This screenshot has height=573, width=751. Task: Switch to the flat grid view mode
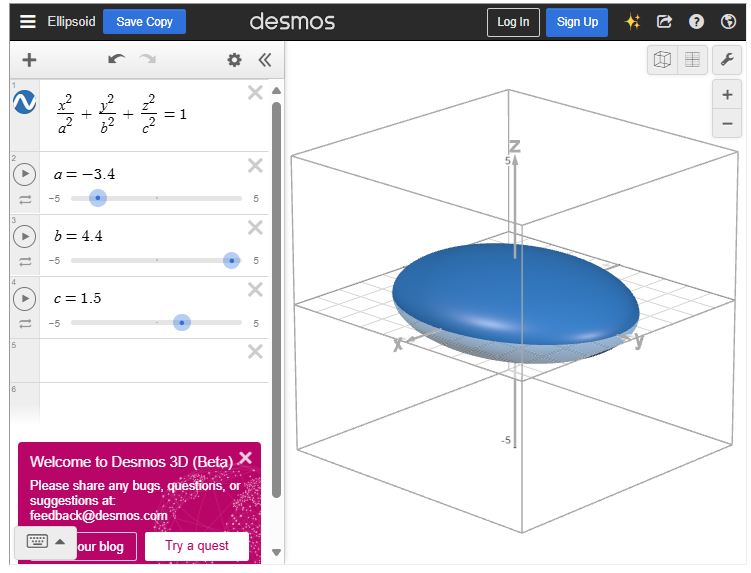[691, 60]
